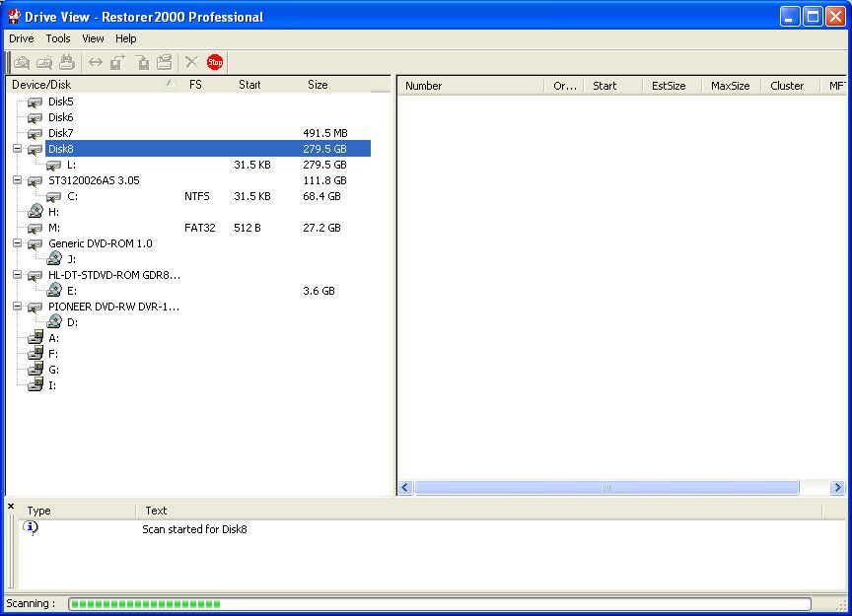Click the A: removable drive icon
The width and height of the screenshot is (852, 616).
click(35, 337)
